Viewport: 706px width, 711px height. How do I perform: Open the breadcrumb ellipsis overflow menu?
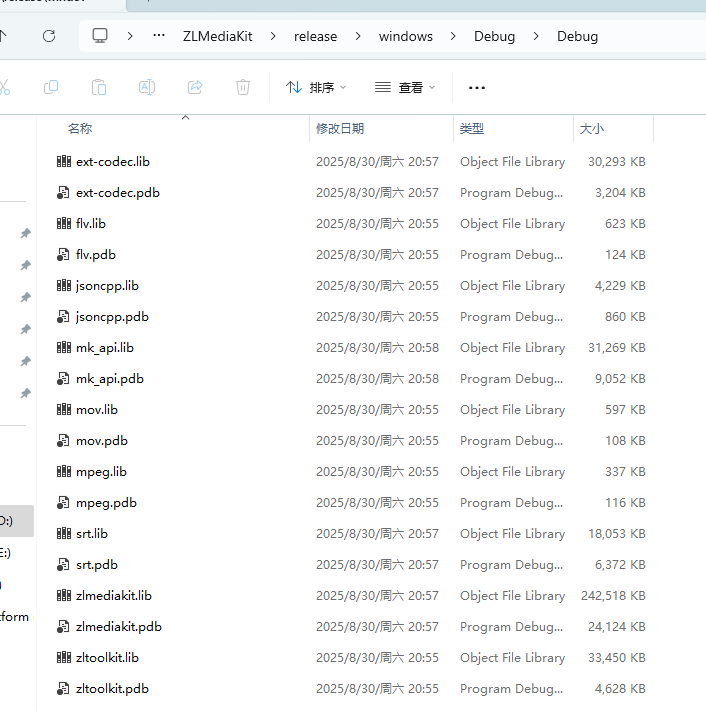[159, 35]
